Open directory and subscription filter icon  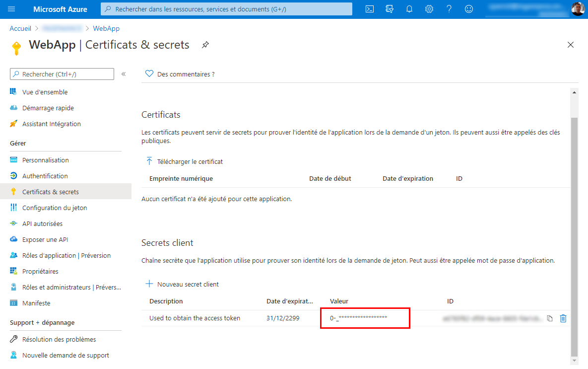point(390,9)
